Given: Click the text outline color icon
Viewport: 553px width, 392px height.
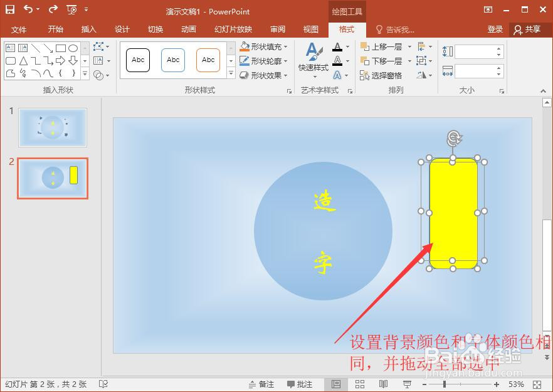Looking at the screenshot, I should tap(337, 61).
